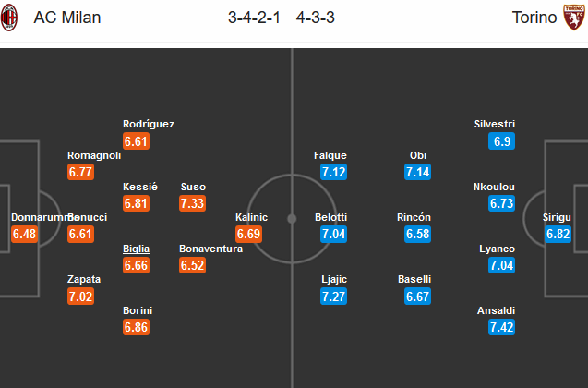Click Belotti's 7.04 rating badge

334,234
